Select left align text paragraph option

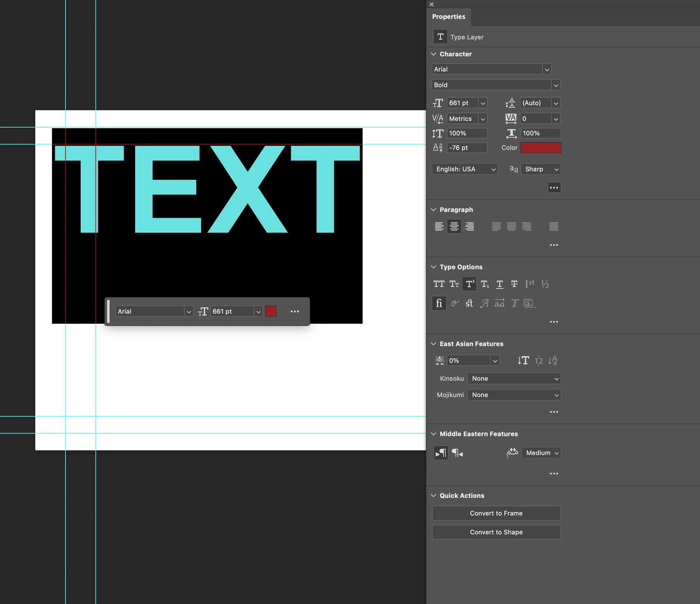439,226
